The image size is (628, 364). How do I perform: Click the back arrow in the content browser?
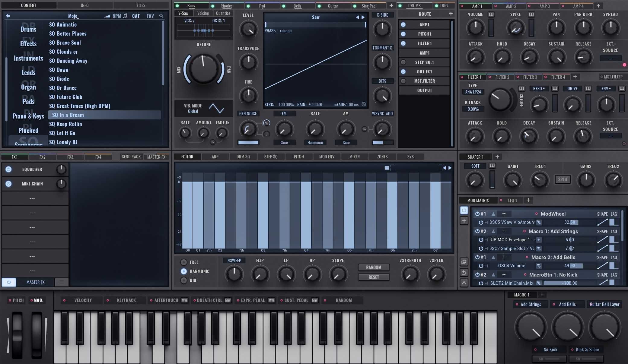pos(8,16)
